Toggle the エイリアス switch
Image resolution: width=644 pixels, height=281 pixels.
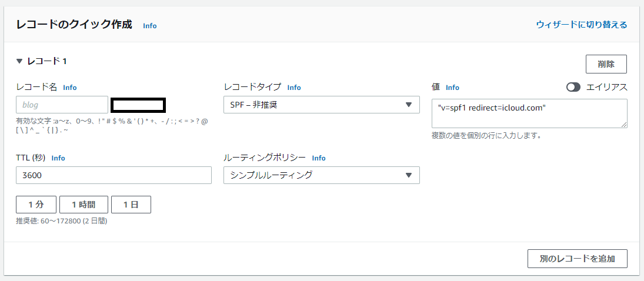[x=573, y=87]
